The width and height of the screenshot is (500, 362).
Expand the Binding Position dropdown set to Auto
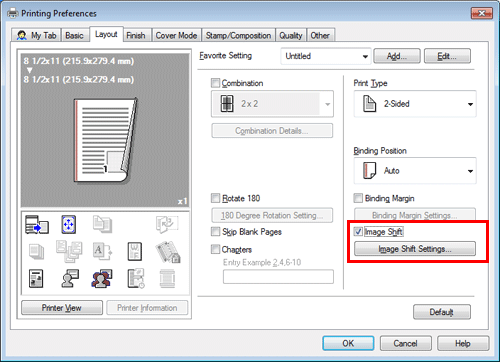[x=415, y=171]
